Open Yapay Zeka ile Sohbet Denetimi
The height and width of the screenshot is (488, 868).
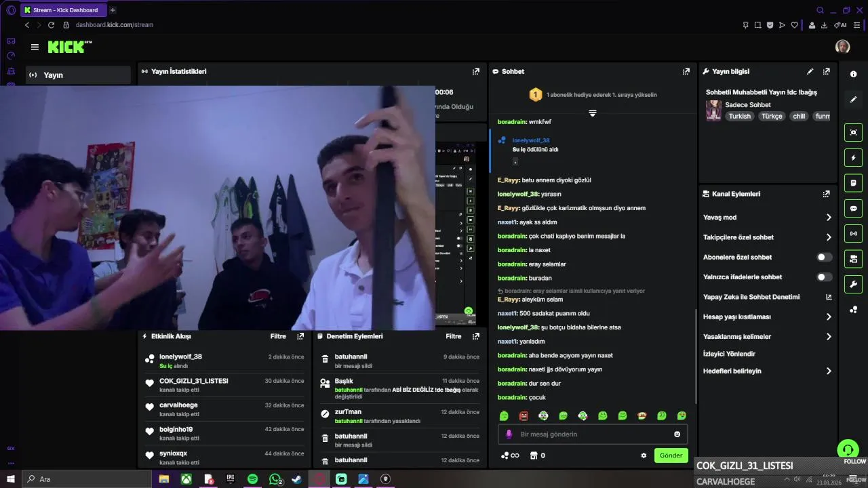tap(751, 297)
